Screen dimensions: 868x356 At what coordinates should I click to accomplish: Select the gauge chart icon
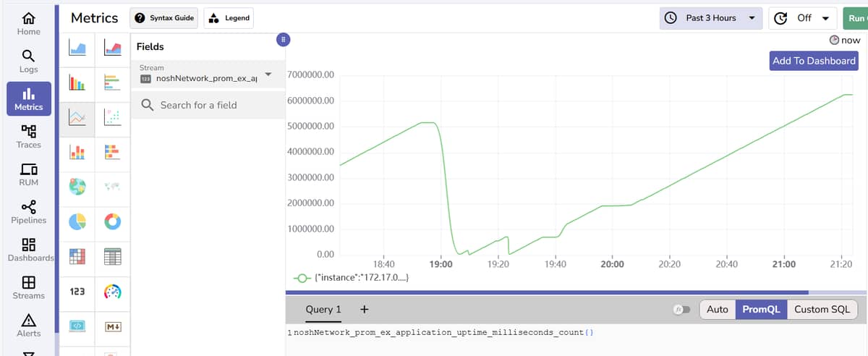tap(112, 291)
